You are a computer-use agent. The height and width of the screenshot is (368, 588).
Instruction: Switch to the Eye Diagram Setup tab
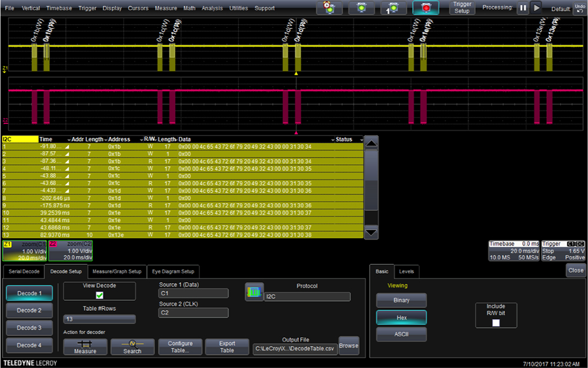[173, 271]
